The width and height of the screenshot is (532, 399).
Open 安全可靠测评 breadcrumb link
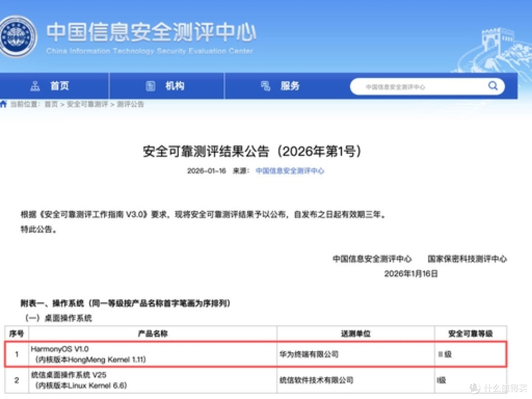[87, 104]
